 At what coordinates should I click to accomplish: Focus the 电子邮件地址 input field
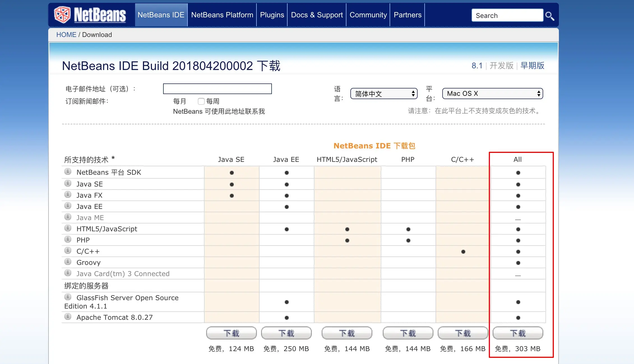pyautogui.click(x=217, y=89)
